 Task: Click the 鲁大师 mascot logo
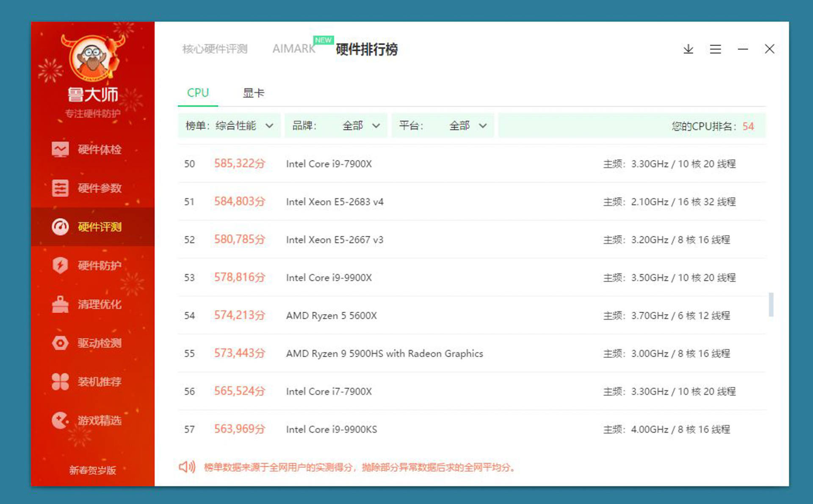(93, 58)
